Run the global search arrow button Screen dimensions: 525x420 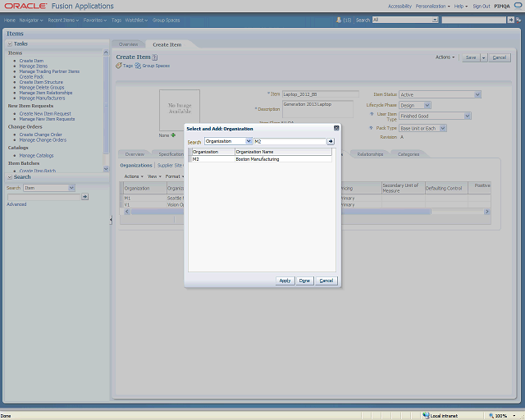click(x=510, y=20)
